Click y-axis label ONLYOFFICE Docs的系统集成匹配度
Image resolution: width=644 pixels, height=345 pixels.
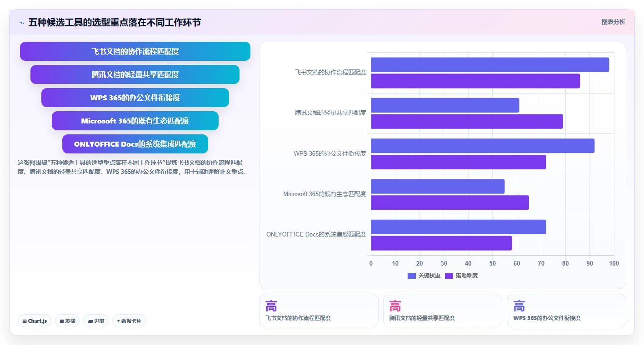coord(316,234)
